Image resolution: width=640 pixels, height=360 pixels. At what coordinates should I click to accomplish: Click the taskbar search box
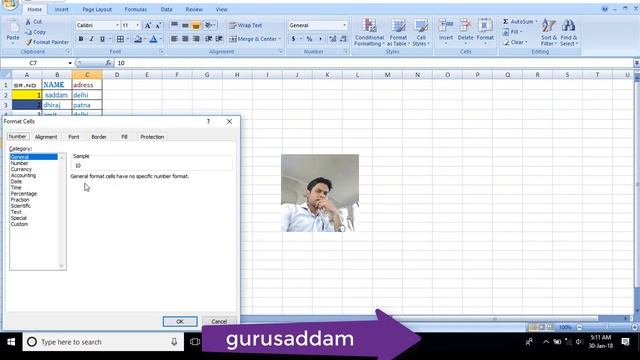tap(103, 342)
